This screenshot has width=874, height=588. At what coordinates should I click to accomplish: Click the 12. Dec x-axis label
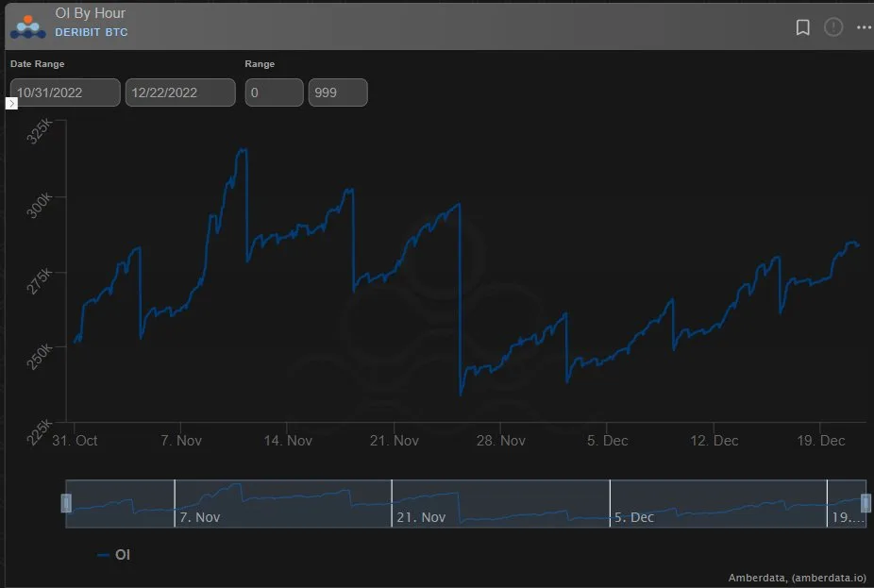714,441
